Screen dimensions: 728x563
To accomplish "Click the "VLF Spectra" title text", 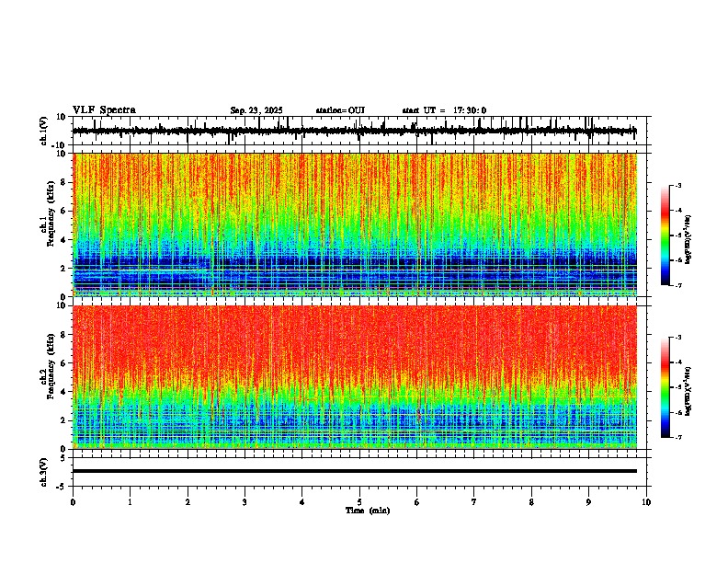I will coord(104,109).
